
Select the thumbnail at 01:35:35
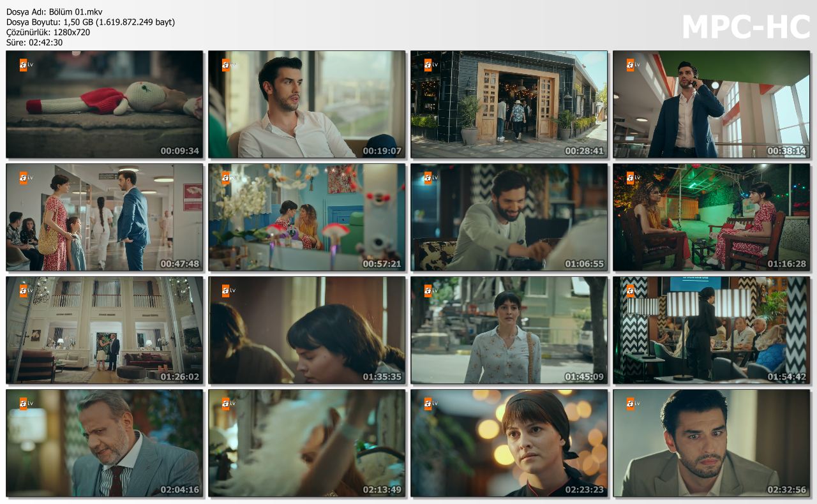click(x=307, y=330)
